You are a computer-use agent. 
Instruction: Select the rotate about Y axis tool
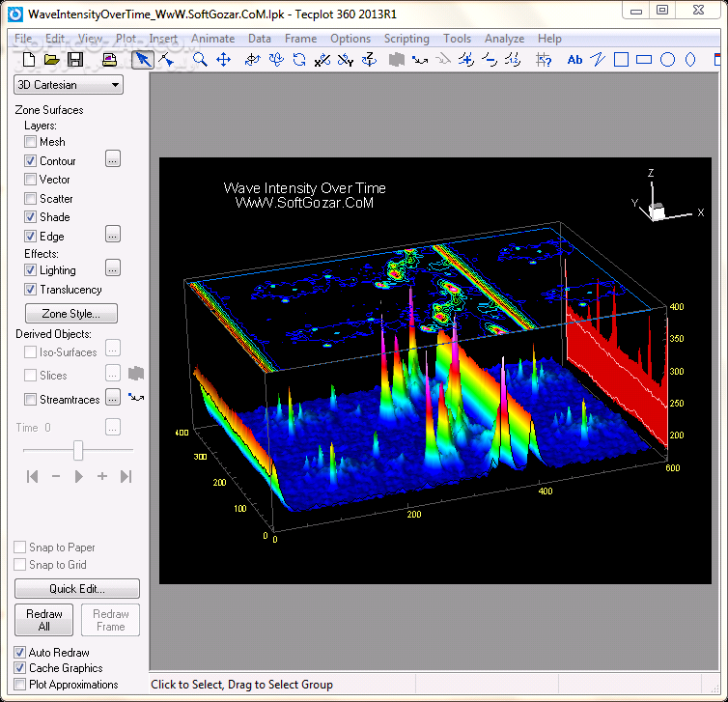pos(345,60)
